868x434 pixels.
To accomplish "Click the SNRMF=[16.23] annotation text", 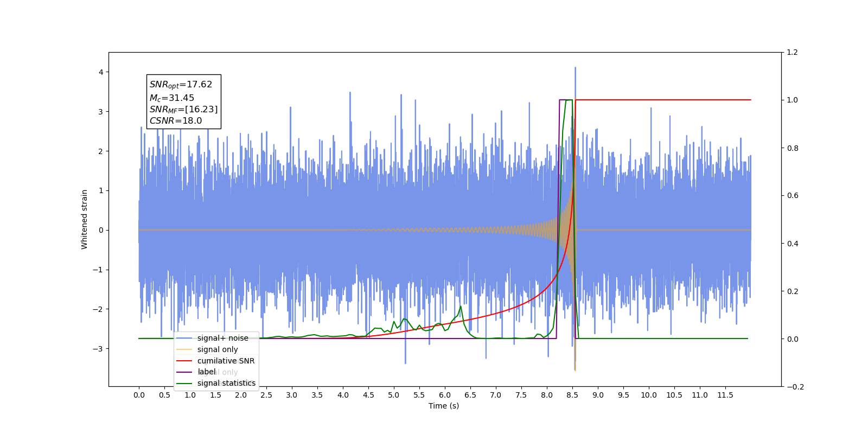I will click(183, 110).
